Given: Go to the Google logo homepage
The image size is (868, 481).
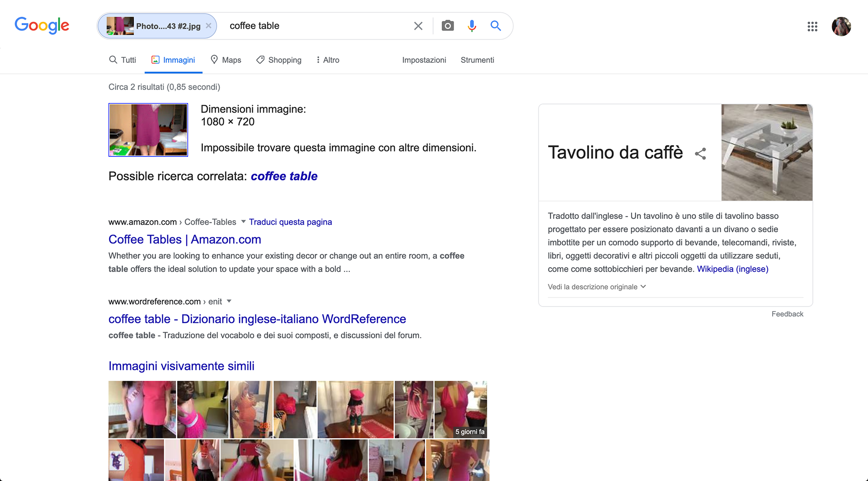Looking at the screenshot, I should pos(42,25).
